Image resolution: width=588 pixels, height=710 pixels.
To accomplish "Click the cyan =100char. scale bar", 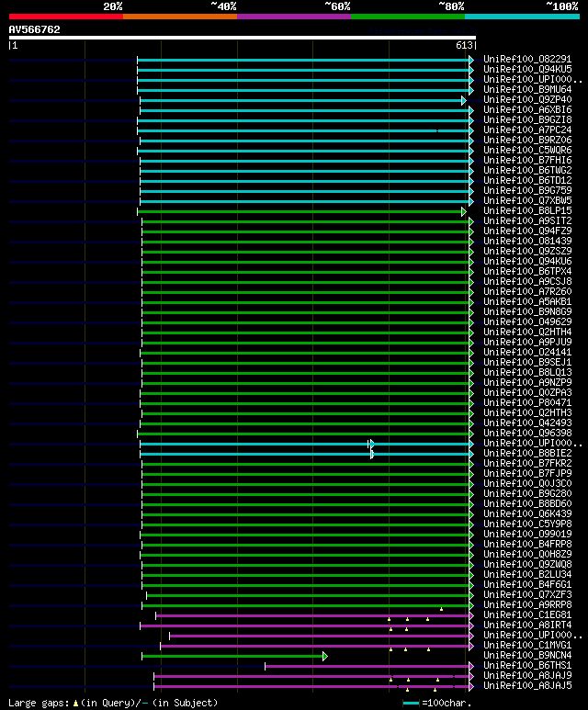I will point(411,704).
